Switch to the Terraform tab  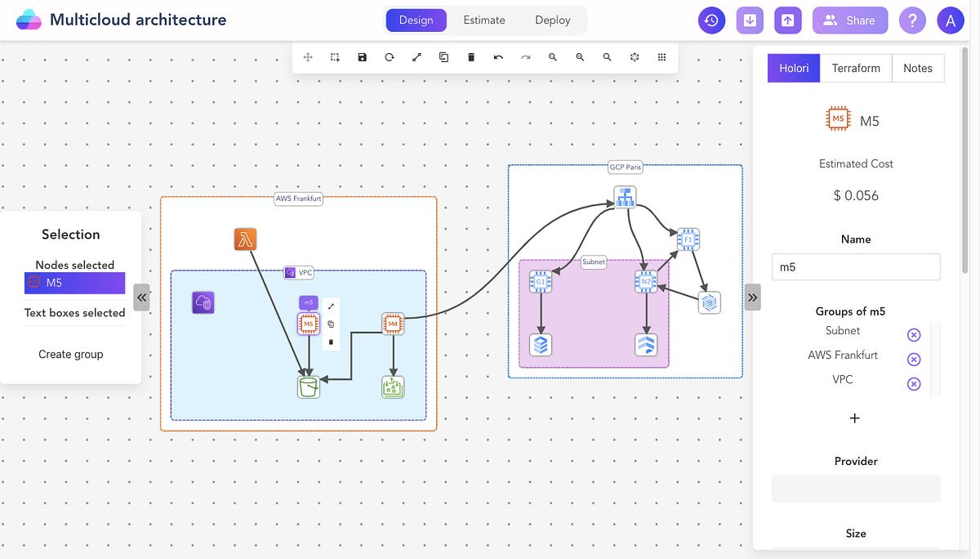856,68
